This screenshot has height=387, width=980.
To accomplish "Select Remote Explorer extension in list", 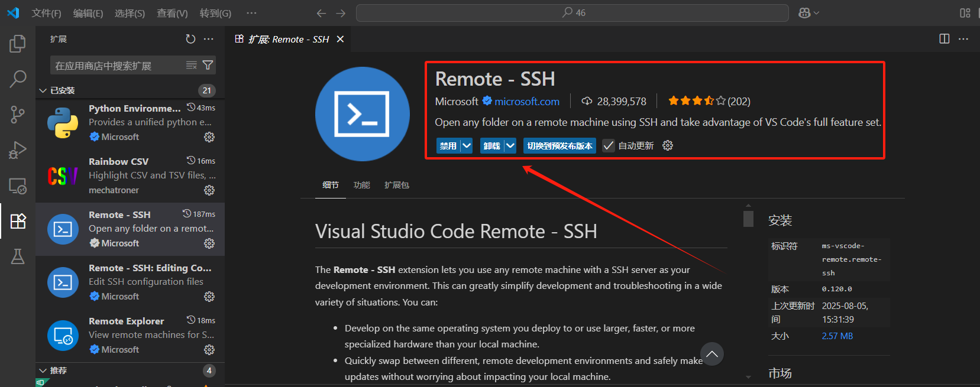I will [130, 335].
